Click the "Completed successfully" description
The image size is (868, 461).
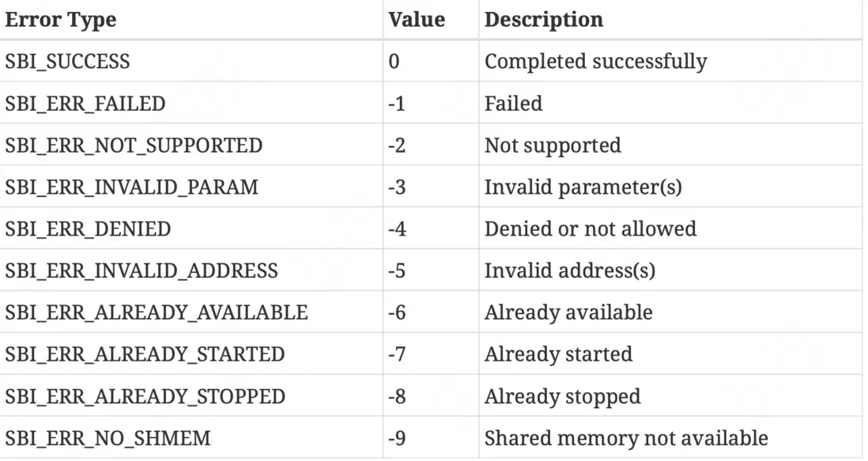click(595, 62)
